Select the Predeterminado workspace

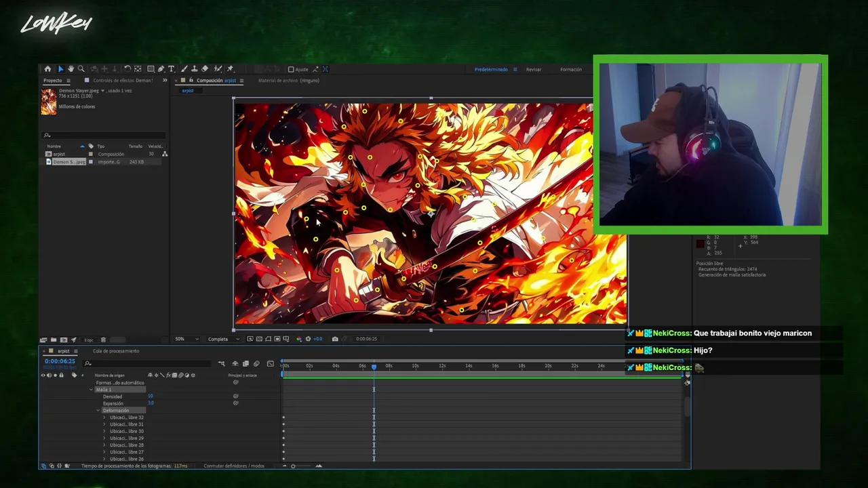tap(491, 69)
